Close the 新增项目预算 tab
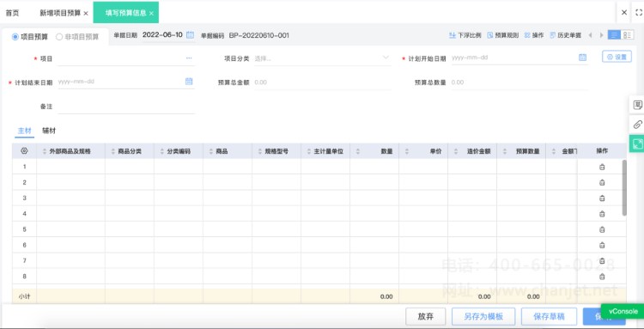This screenshot has width=644, height=329. pyautogui.click(x=86, y=13)
